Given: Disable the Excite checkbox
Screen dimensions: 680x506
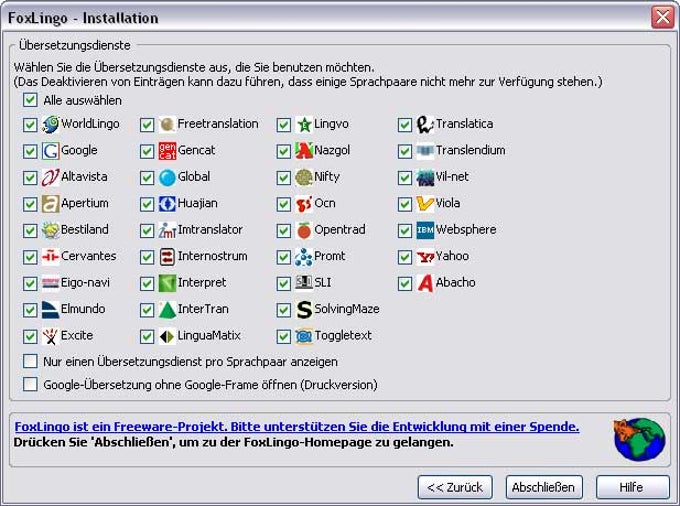Looking at the screenshot, I should 30,336.
